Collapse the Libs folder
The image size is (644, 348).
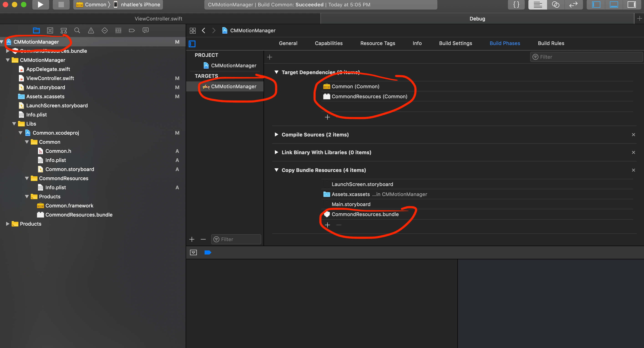pos(14,124)
